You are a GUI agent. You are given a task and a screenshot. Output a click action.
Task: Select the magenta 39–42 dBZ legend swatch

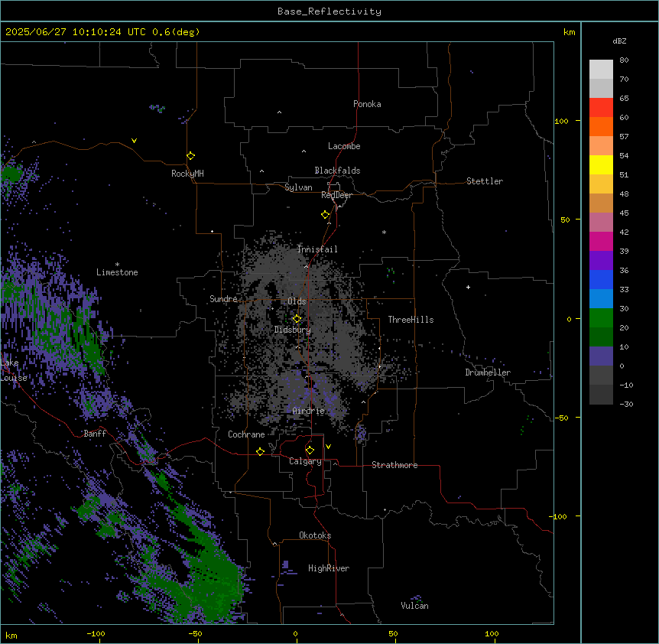click(x=601, y=241)
